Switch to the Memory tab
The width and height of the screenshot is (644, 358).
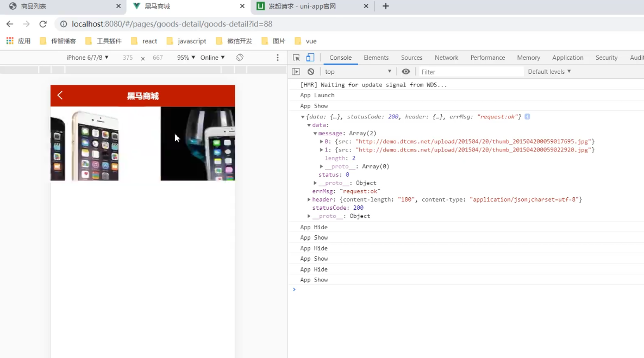529,58
